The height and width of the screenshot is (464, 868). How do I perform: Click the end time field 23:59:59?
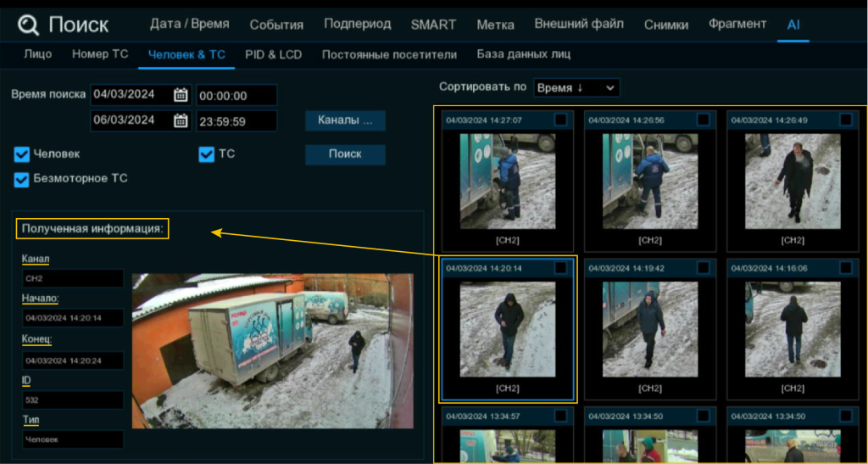tap(236, 120)
